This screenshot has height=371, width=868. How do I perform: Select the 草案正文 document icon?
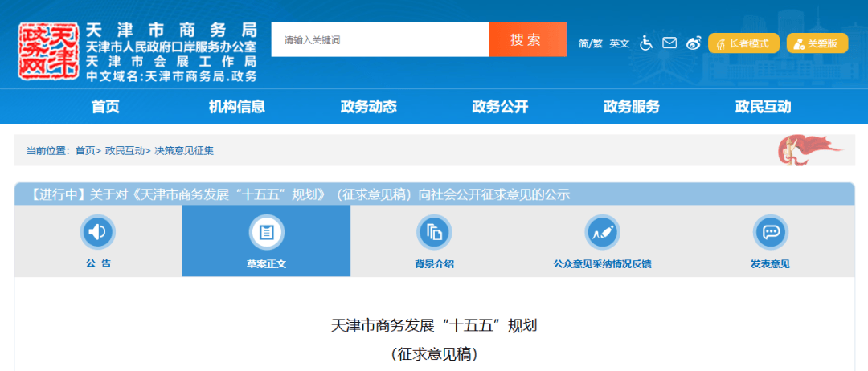click(266, 233)
